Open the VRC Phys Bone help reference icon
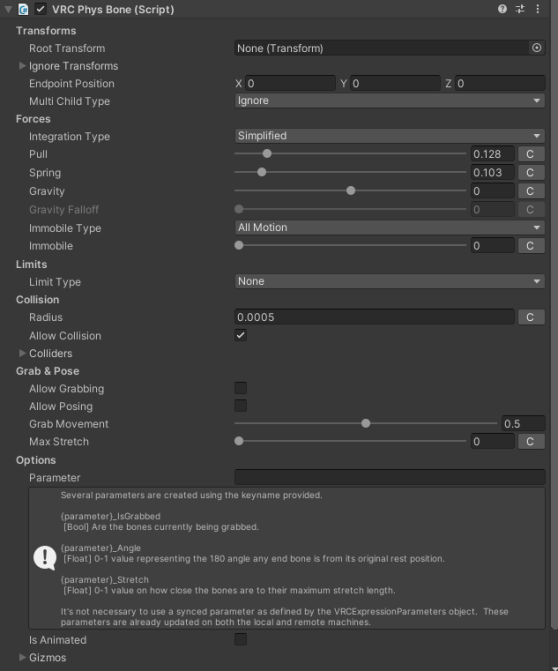The width and height of the screenshot is (558, 671). point(502,9)
